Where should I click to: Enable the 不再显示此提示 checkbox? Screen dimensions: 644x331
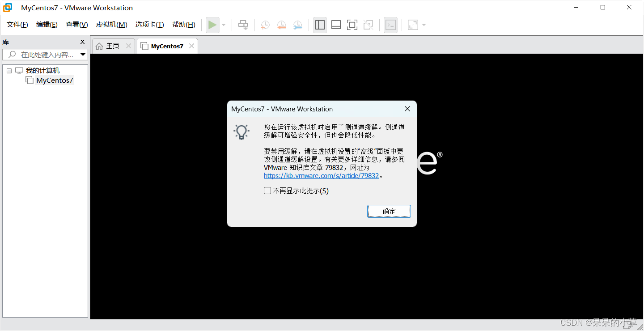pos(267,190)
